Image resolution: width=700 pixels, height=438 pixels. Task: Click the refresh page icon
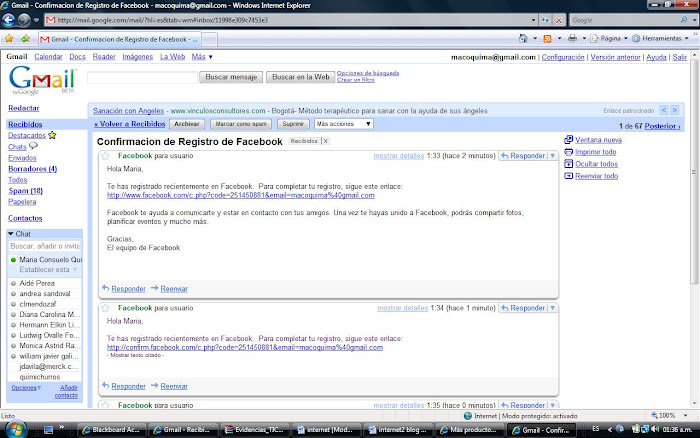545,20
